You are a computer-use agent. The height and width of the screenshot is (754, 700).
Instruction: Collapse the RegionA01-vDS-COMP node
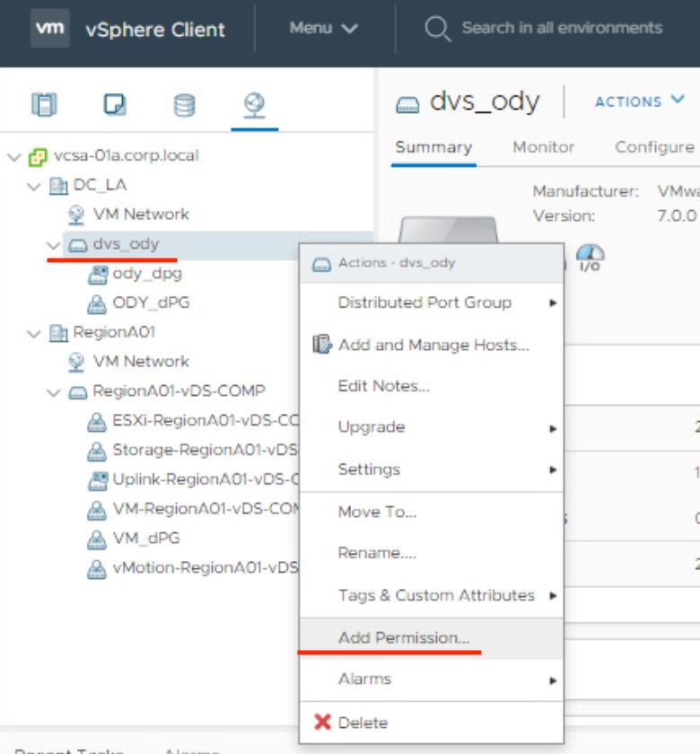[x=53, y=392]
